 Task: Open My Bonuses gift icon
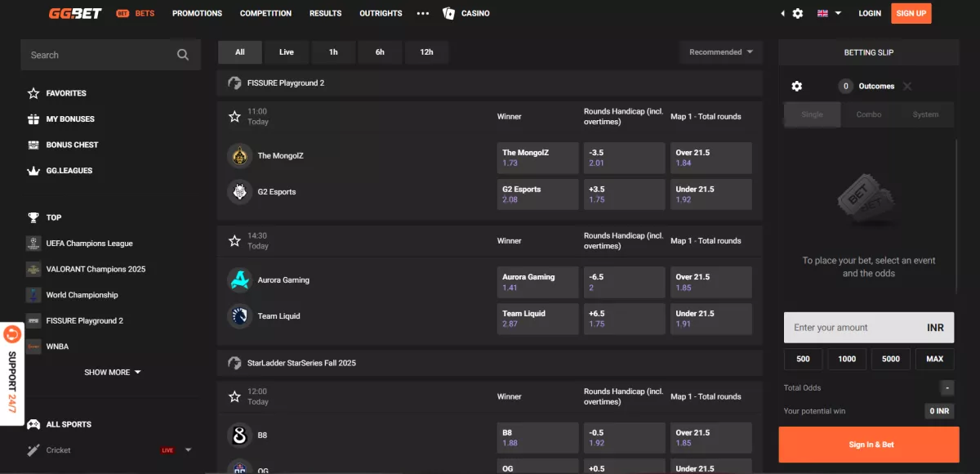point(33,119)
